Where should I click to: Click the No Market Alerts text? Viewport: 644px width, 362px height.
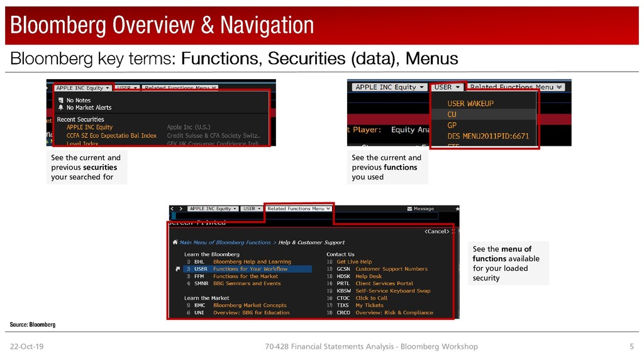[x=89, y=107]
